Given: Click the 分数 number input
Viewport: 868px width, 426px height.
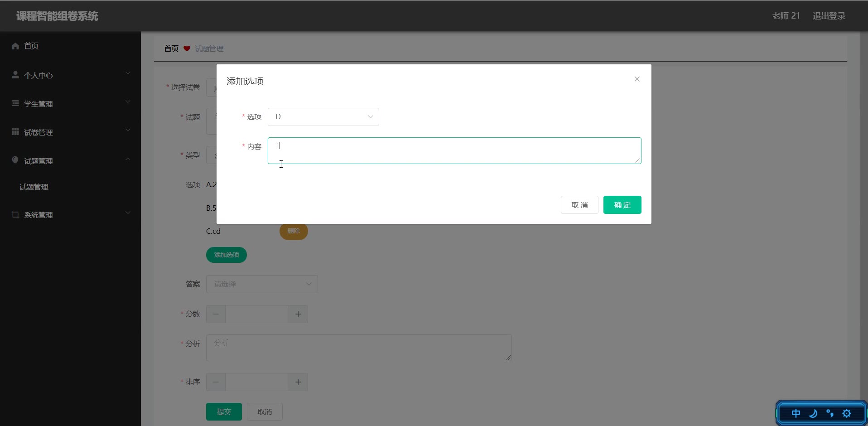Looking at the screenshot, I should click(257, 314).
